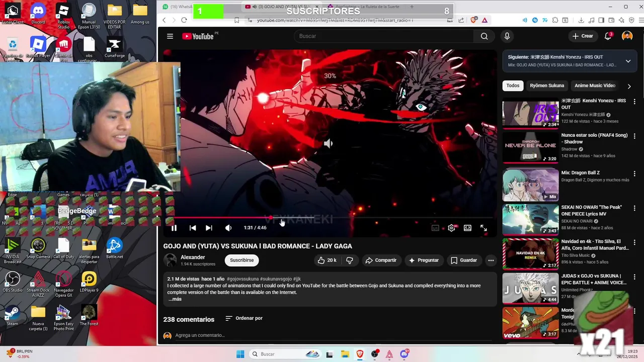The height and width of the screenshot is (362, 644).
Task: Open options for Nunca estar solo (FNAF4 Song)
Action: click(x=634, y=137)
